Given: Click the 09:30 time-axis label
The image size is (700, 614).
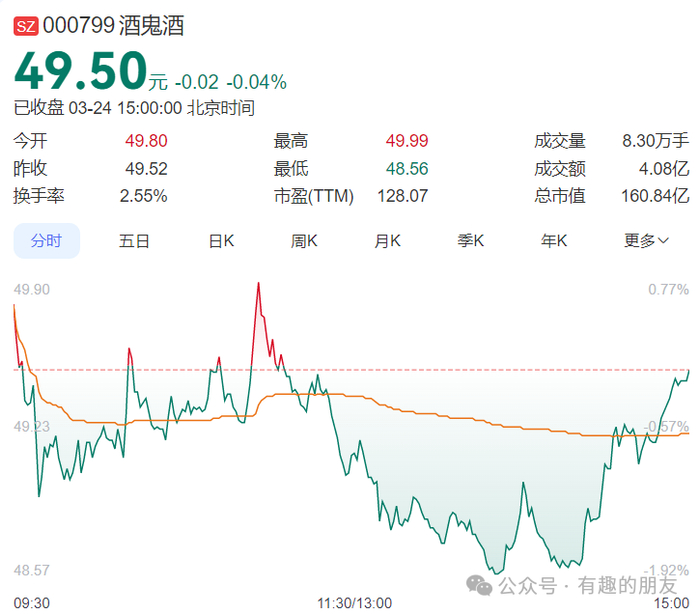Looking at the screenshot, I should tap(32, 603).
